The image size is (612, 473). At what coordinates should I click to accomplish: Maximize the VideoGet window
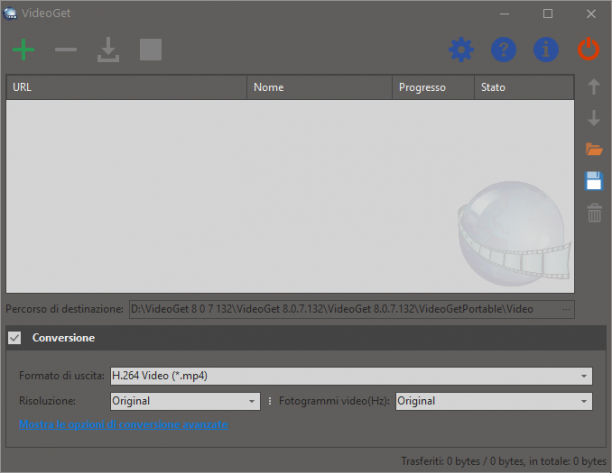pos(548,14)
